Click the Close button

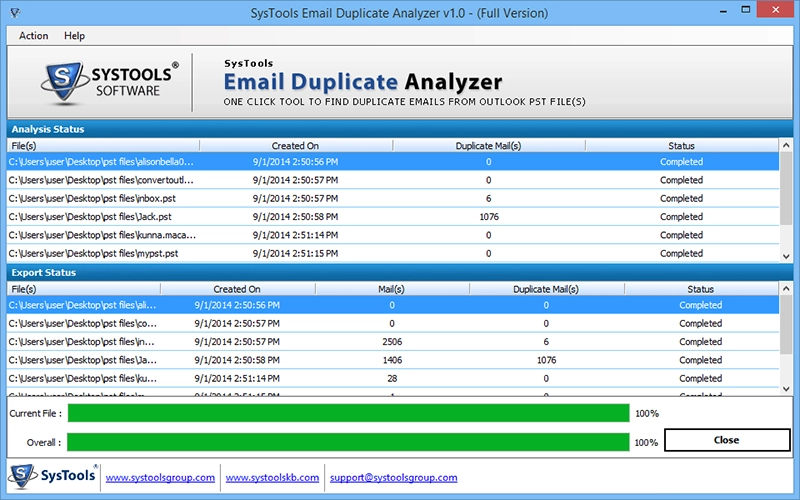click(x=727, y=440)
